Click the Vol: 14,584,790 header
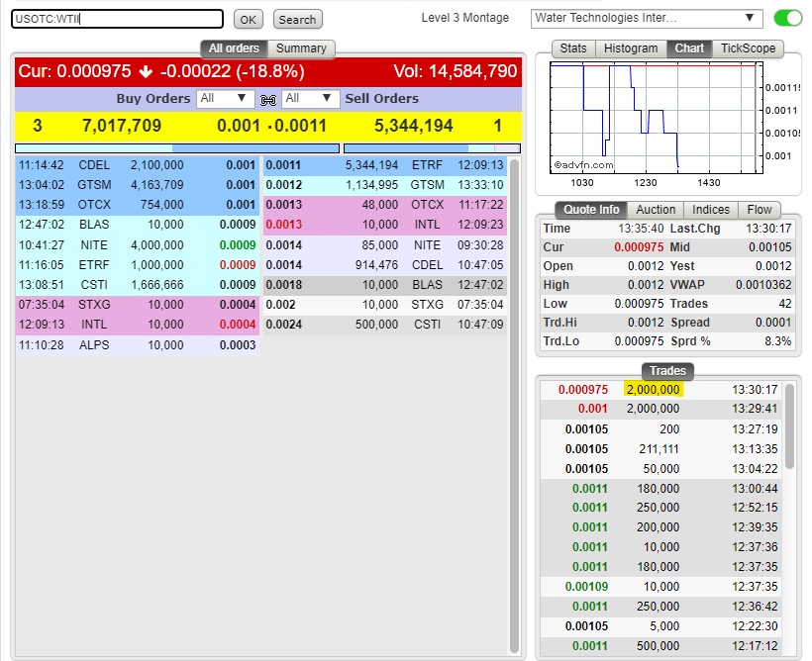The width and height of the screenshot is (812, 661). [x=456, y=71]
